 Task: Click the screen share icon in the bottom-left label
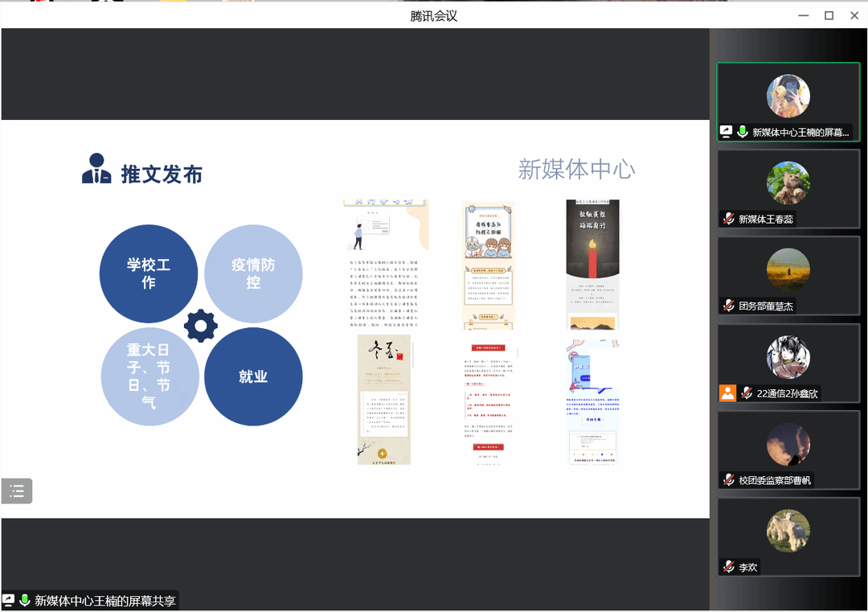click(x=8, y=600)
